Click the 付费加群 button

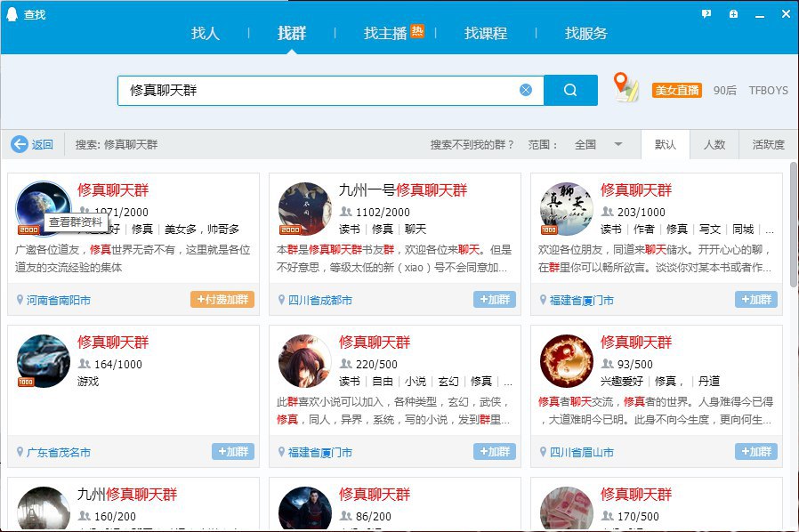tap(222, 300)
